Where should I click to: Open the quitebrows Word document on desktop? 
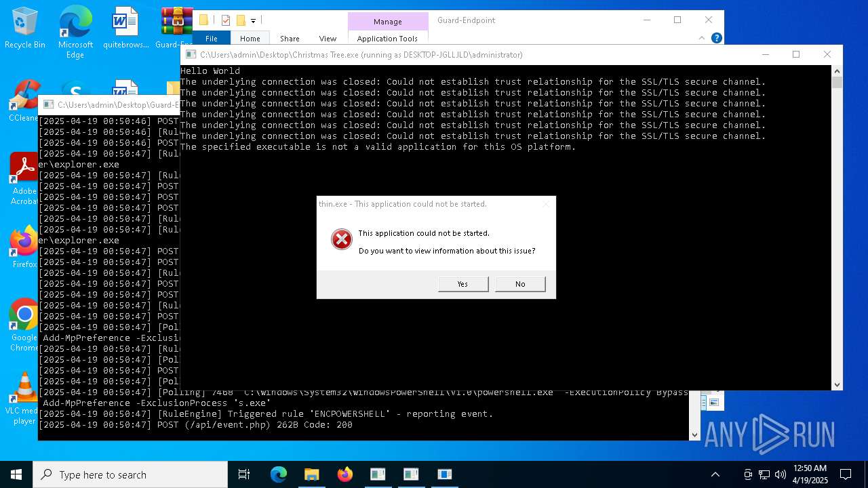[125, 28]
